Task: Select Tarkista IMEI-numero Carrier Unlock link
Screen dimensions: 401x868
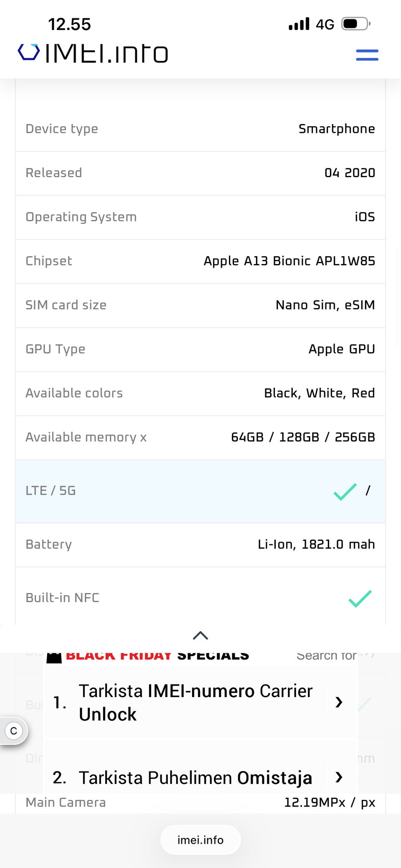Action: (195, 703)
